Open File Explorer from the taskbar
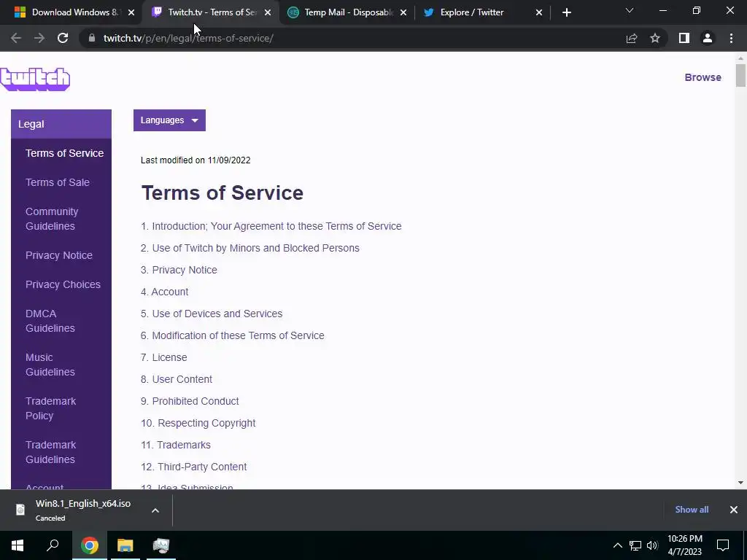The image size is (747, 560). click(125, 545)
